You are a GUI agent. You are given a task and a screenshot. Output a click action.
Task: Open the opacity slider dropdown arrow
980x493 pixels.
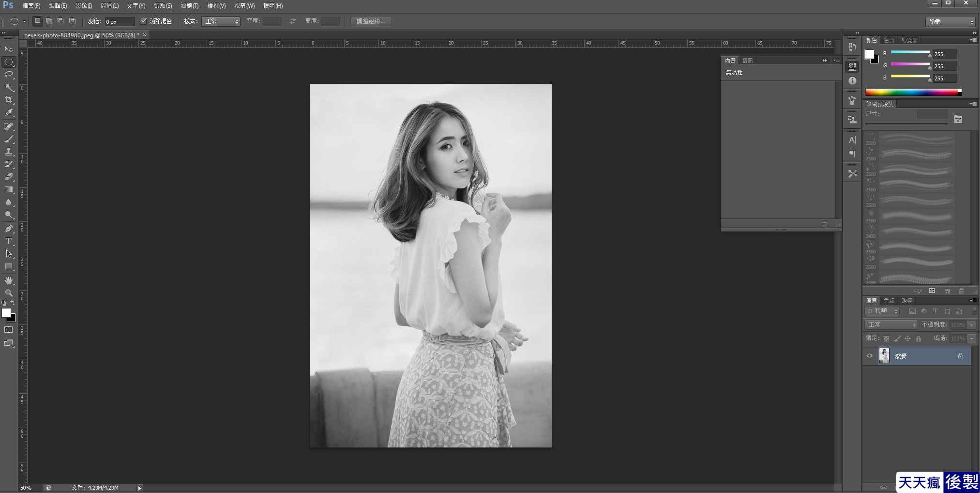(x=971, y=324)
